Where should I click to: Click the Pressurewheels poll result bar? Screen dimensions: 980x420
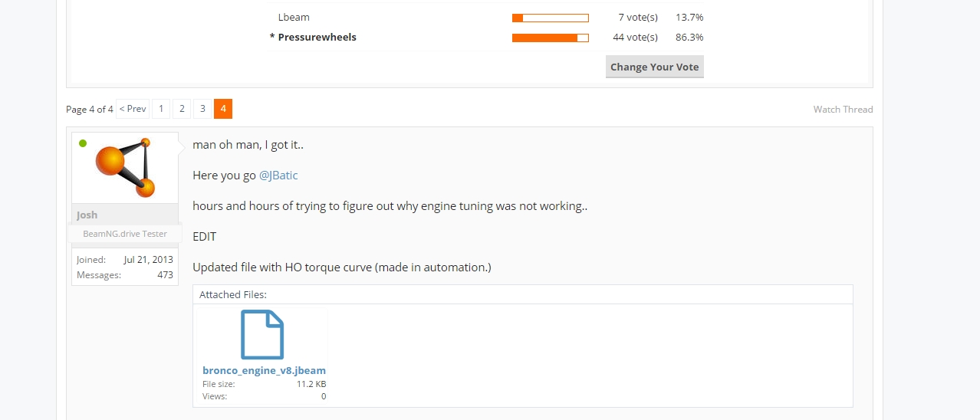[x=550, y=38]
